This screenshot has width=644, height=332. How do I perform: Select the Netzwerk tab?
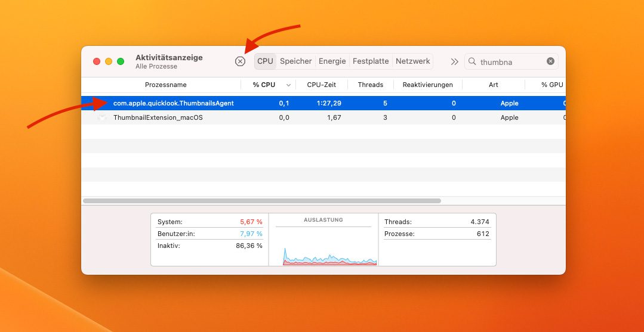412,61
